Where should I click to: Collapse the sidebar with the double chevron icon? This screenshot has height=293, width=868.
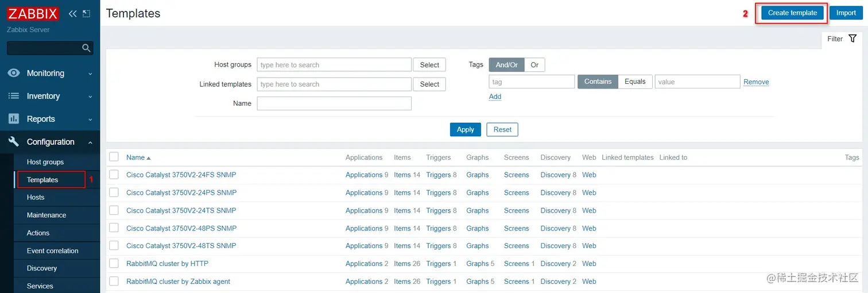click(72, 14)
